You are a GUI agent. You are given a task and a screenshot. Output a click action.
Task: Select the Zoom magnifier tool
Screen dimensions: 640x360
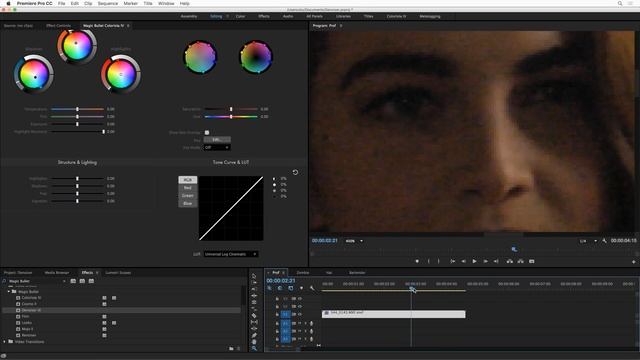[254, 348]
